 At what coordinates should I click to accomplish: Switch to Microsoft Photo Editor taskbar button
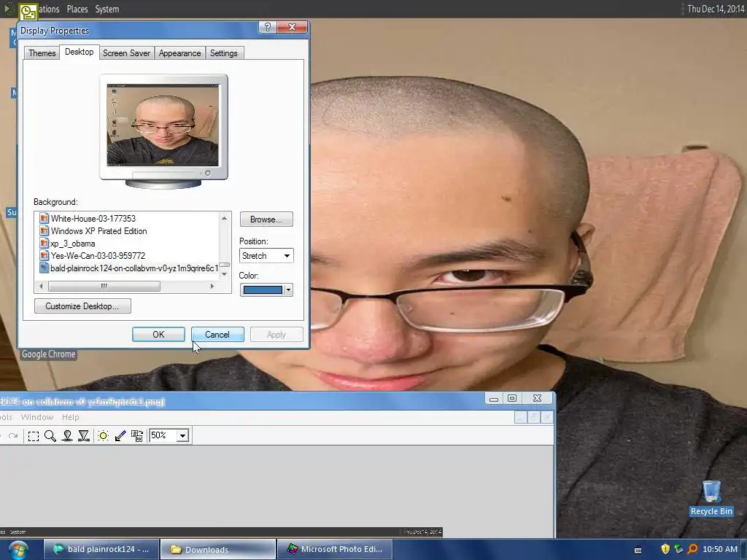pos(336,550)
